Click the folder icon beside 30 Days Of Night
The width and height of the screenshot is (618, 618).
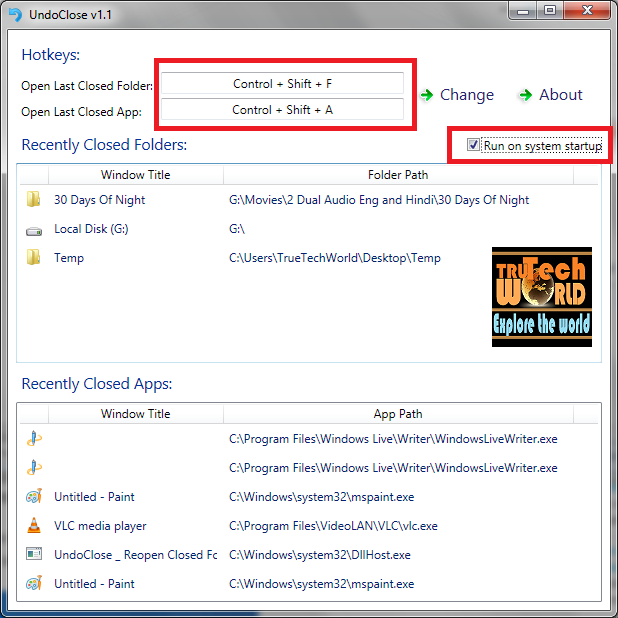click(34, 199)
